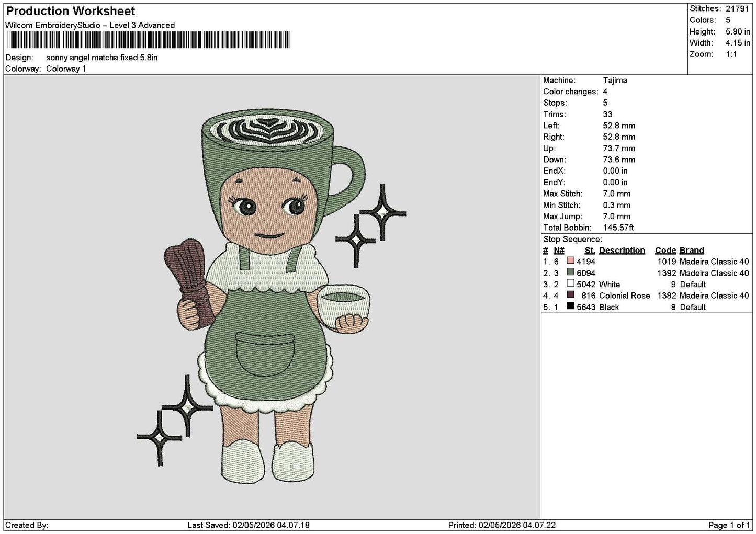This screenshot has width=756, height=534.
Task: Click the barcode under the worksheet title
Action: pos(148,40)
